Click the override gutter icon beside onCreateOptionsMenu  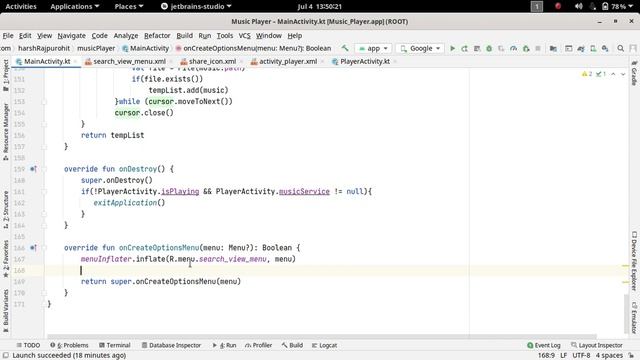point(33,248)
